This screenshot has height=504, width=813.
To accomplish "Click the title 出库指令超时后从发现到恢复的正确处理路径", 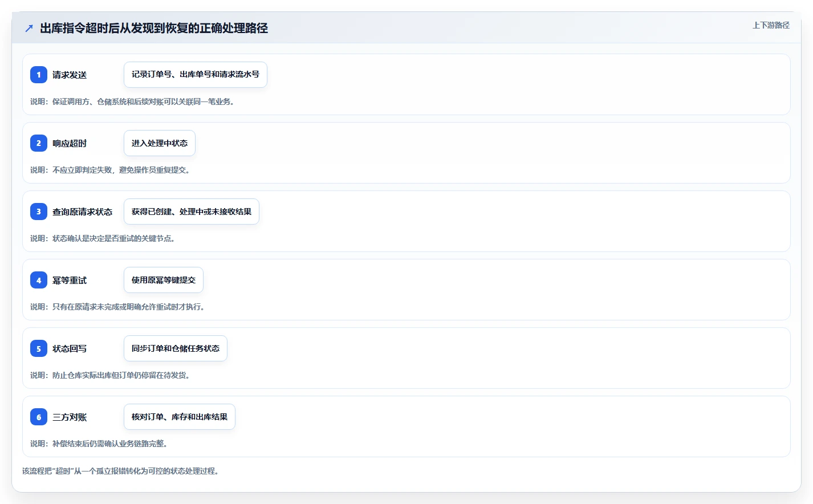I will [154, 28].
